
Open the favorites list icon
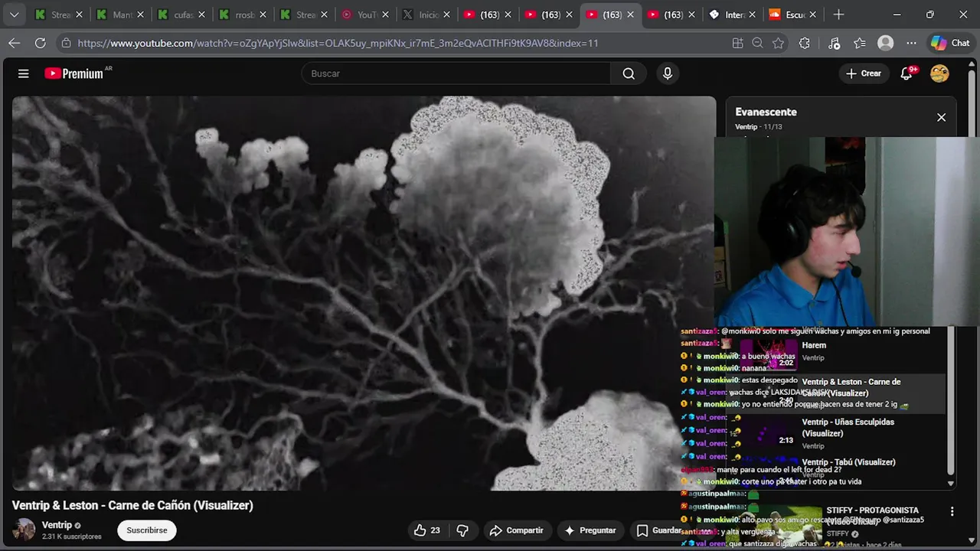[x=860, y=43]
